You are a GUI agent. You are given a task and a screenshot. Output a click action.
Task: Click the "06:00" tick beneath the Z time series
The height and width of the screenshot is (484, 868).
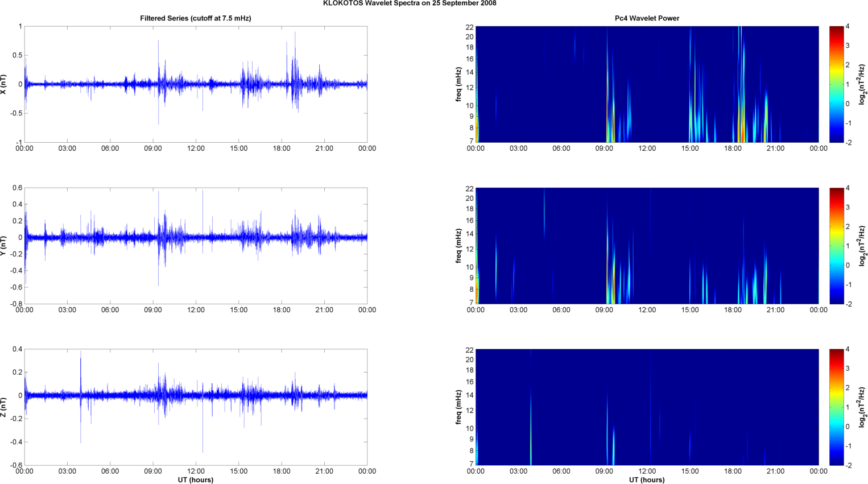pos(110,471)
